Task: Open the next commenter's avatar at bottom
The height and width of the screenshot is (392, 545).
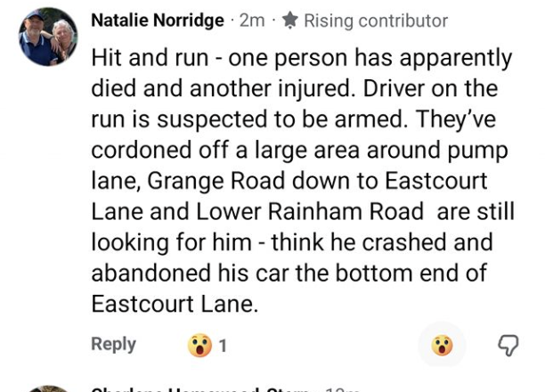Action: coord(47,388)
